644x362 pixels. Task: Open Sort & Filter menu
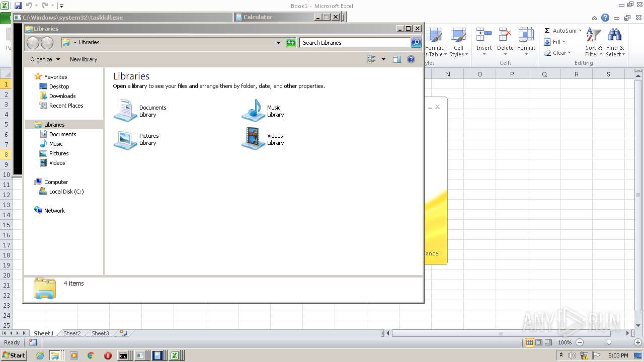(x=594, y=43)
